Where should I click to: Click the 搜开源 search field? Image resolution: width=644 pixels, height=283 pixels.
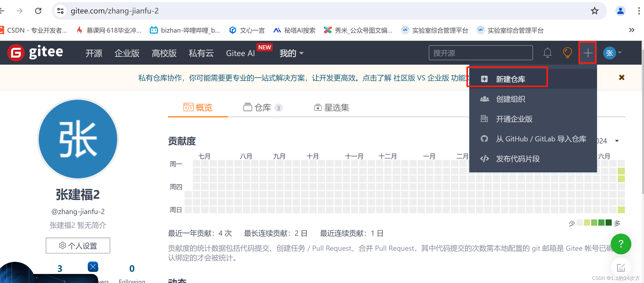coord(480,53)
